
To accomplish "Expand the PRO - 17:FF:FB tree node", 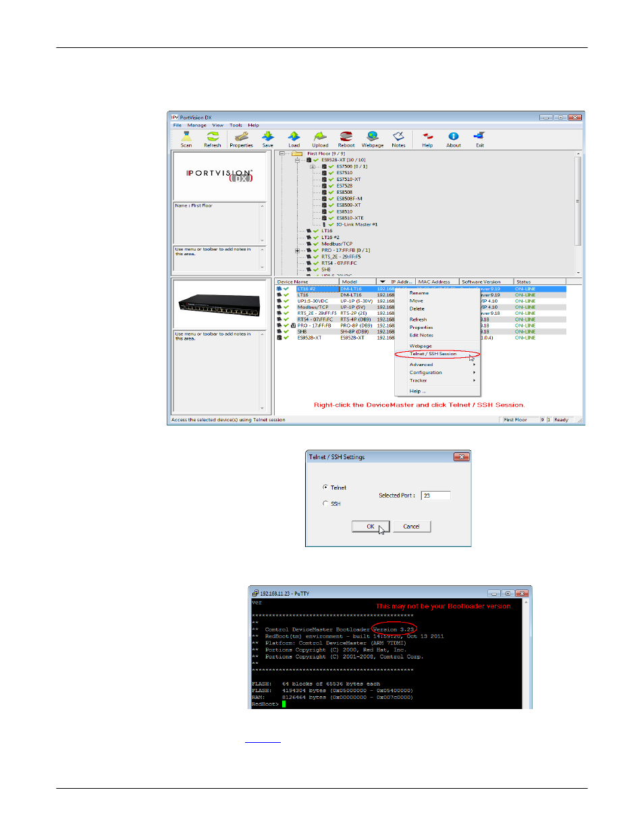I will click(x=297, y=251).
